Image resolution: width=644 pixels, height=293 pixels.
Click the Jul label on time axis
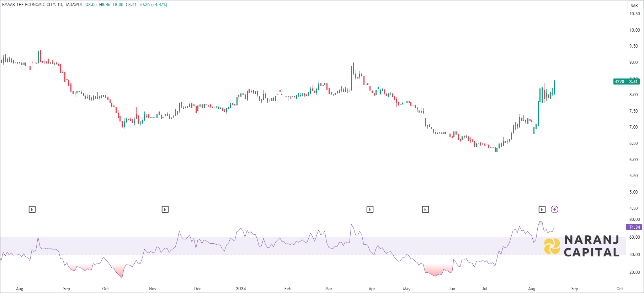point(485,289)
